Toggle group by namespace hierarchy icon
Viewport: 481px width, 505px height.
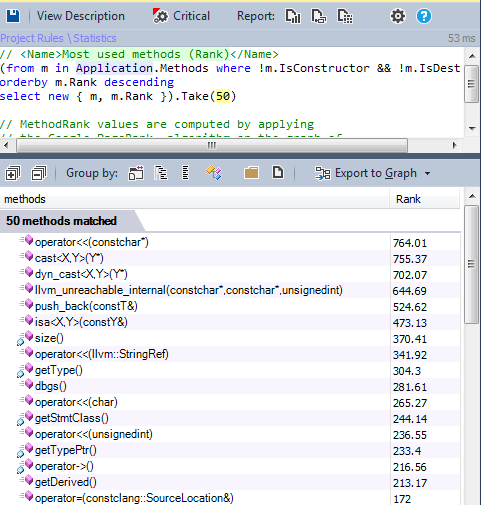(136, 173)
